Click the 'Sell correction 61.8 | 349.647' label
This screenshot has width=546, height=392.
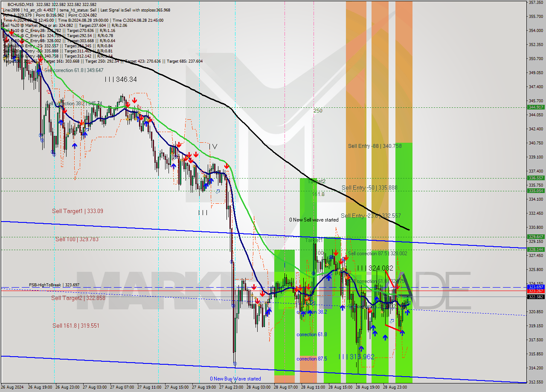(x=73, y=70)
